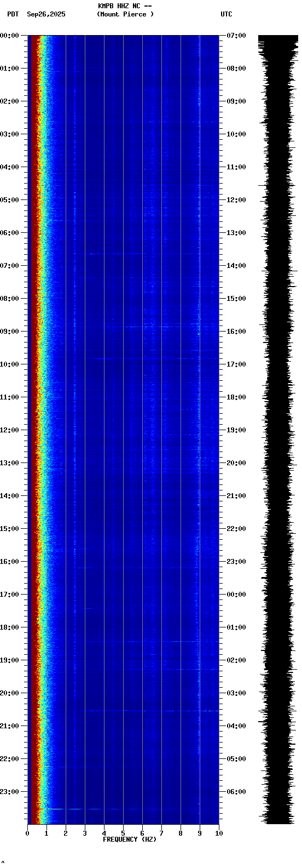Click the 16:00 label on UTC axis
The width and height of the screenshot is (302, 868).
[236, 332]
